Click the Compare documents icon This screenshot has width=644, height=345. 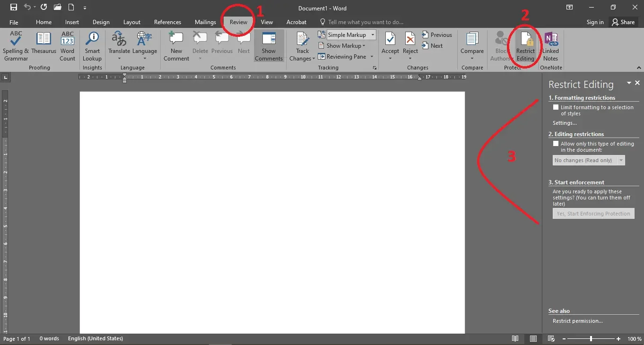coord(472,46)
